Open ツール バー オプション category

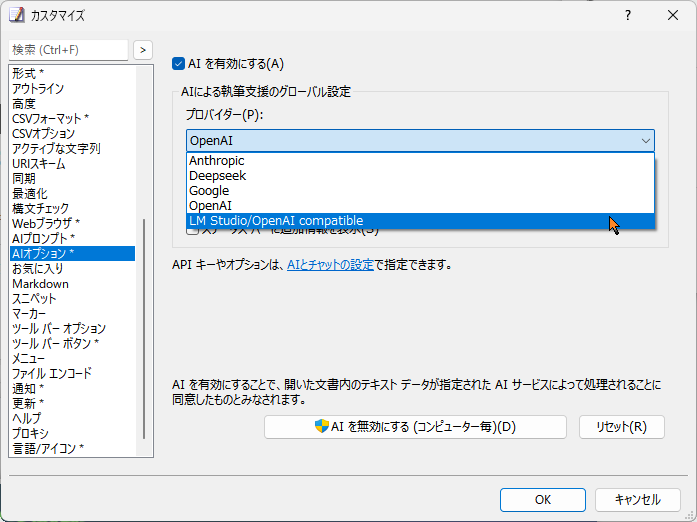pos(72,329)
